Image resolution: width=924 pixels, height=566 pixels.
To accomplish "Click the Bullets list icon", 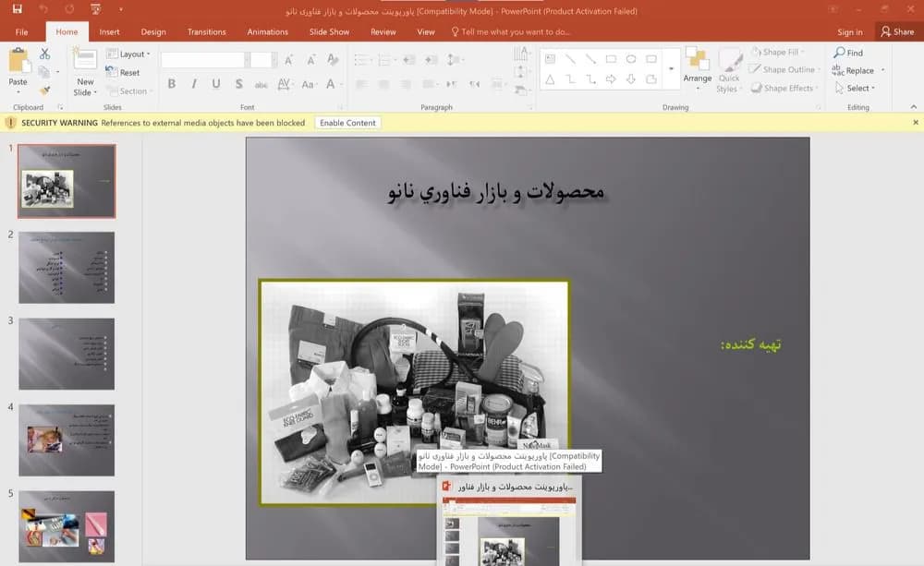I will point(363,59).
